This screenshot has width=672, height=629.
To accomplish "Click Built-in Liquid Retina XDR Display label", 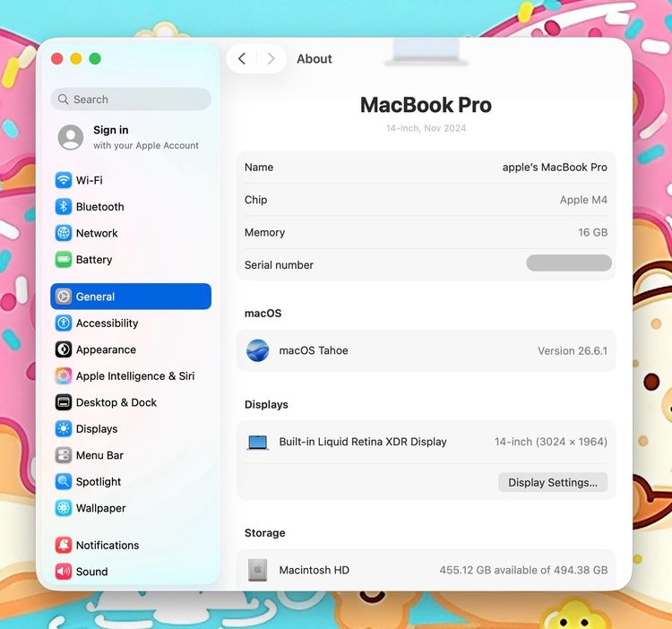I will coord(363,442).
